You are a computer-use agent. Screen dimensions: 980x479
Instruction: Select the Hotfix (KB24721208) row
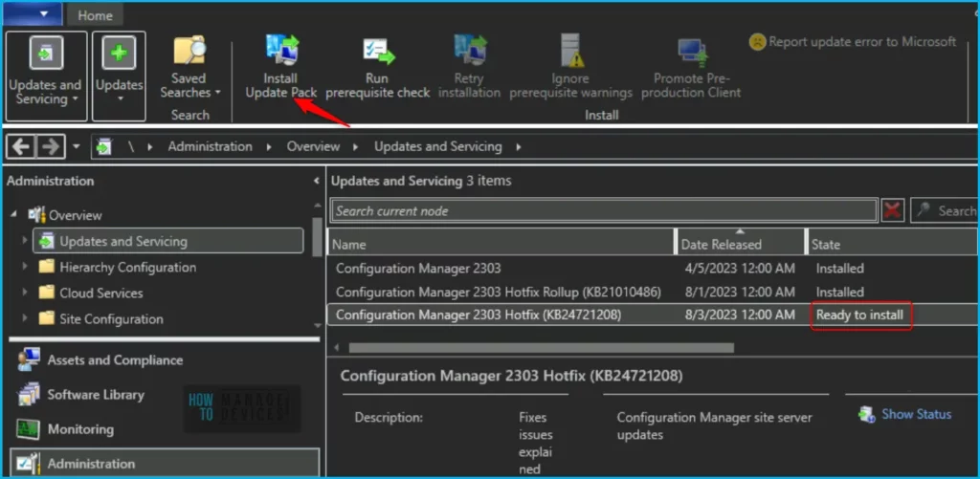653,315
